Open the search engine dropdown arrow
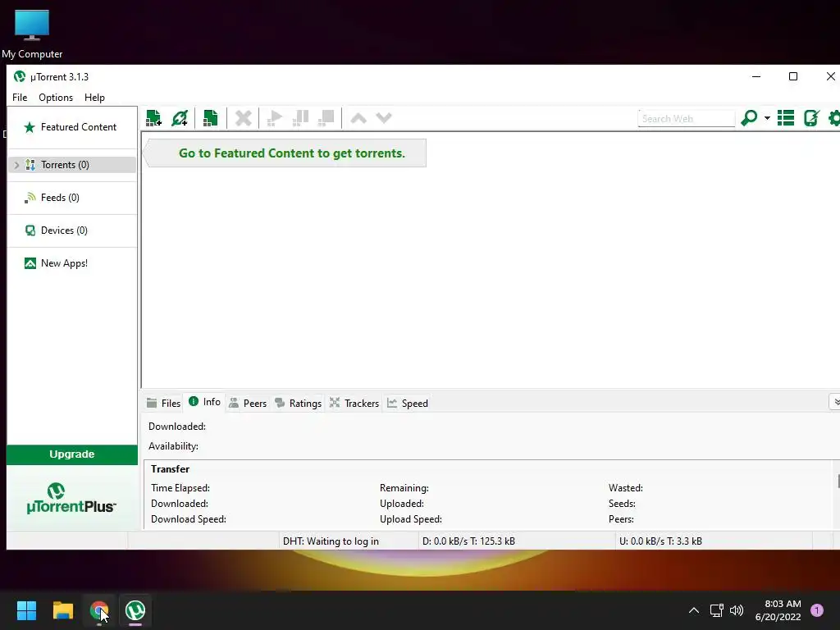Viewport: 840px width, 630px height. 767,118
